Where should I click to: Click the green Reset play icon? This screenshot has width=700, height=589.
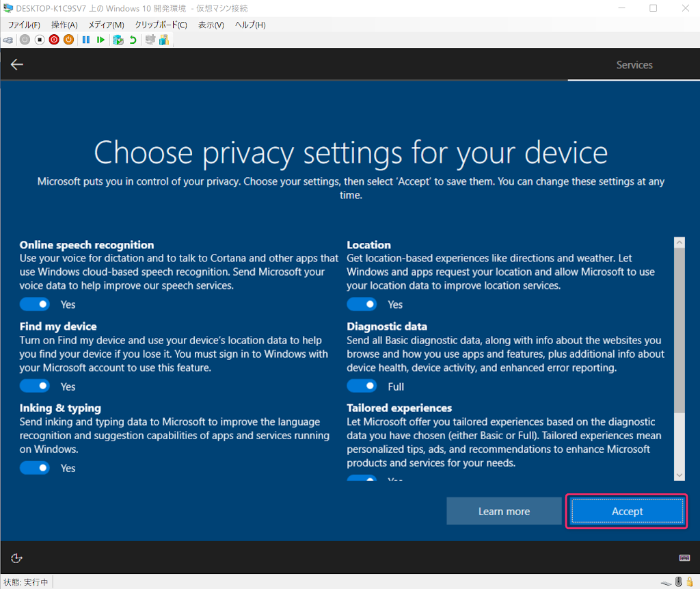101,40
